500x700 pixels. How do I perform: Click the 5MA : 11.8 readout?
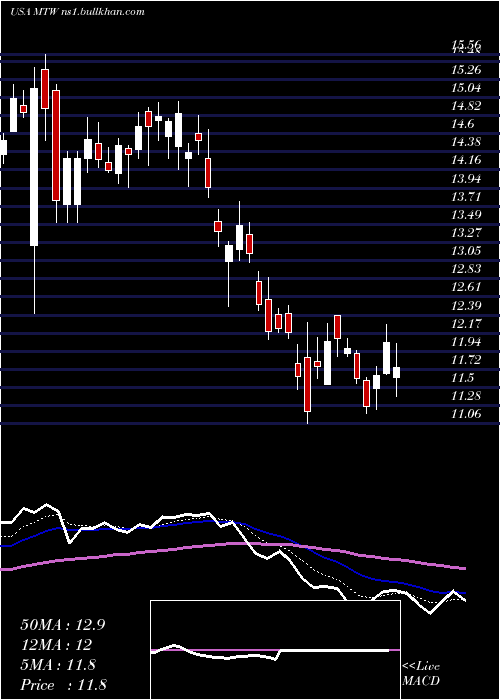click(x=58, y=665)
